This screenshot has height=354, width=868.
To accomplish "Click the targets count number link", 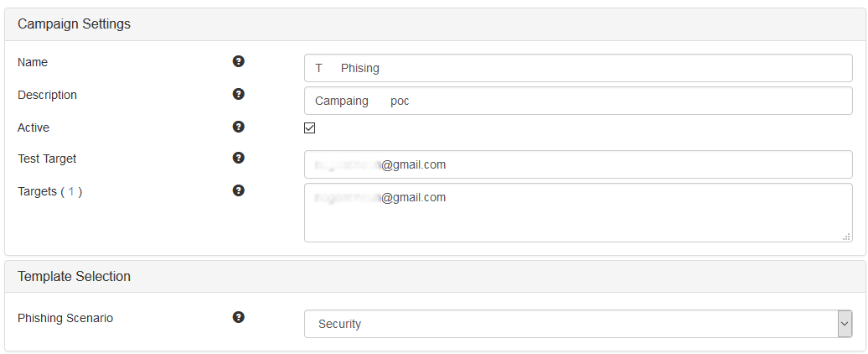I will (71, 191).
